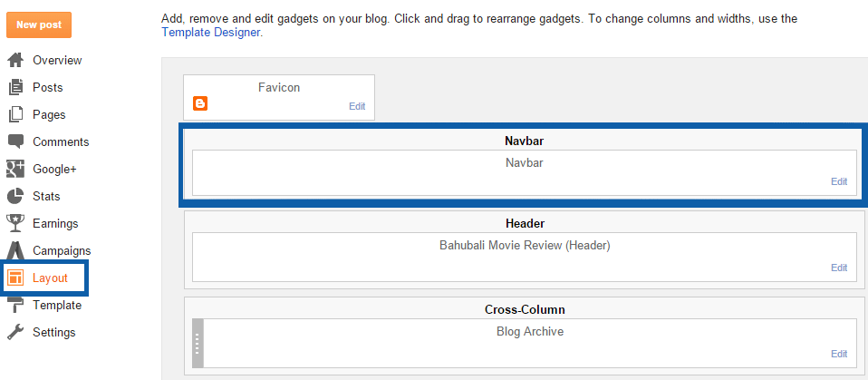Image resolution: width=868 pixels, height=380 pixels.
Task: Click the Posts document icon
Action: click(15, 87)
